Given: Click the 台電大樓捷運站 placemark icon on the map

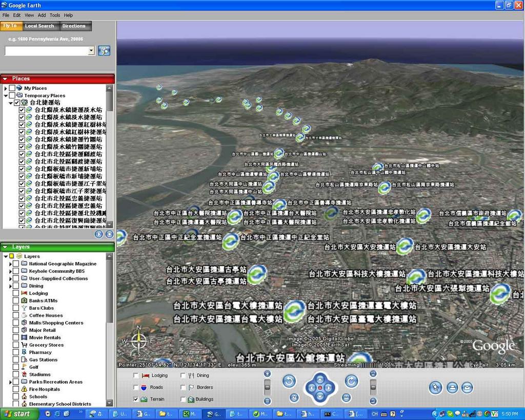Looking at the screenshot, I should pos(295,311).
